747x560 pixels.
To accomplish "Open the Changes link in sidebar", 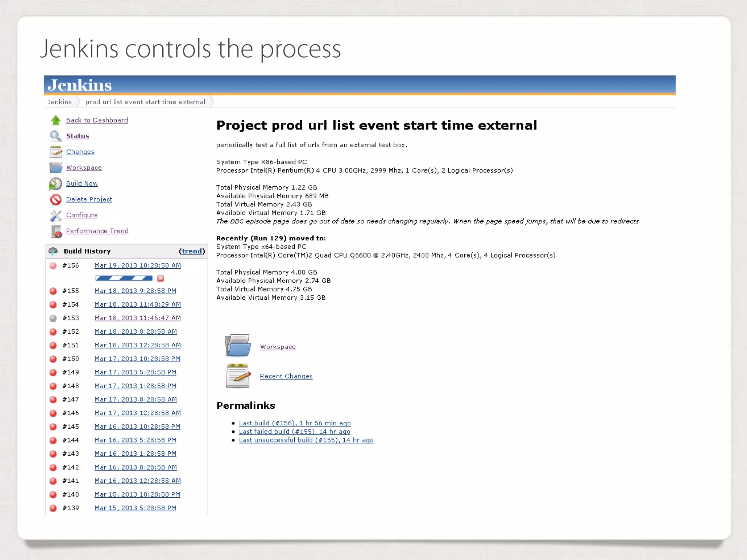I will (80, 152).
